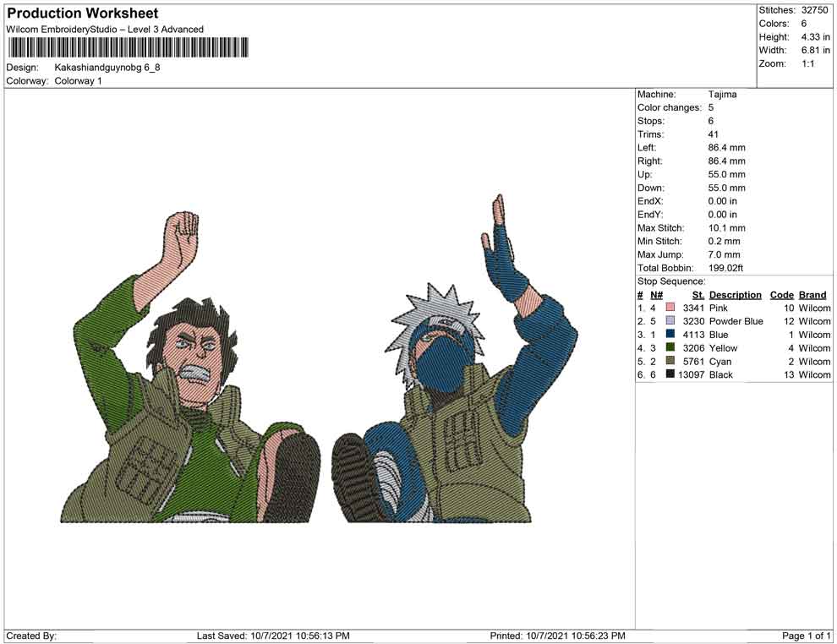Click the Max Stitch value '10.1 mm'
The height and width of the screenshot is (644, 837).
[x=726, y=228]
